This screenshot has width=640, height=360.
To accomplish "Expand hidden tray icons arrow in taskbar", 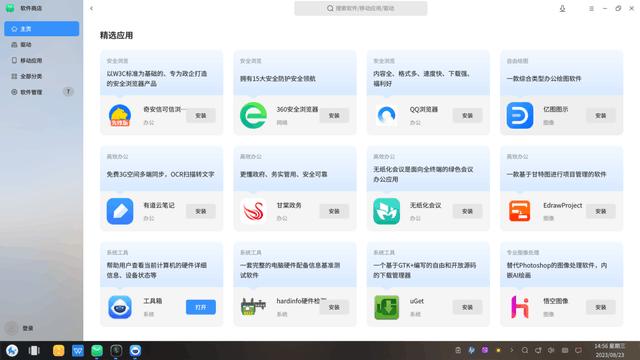I will coord(511,350).
